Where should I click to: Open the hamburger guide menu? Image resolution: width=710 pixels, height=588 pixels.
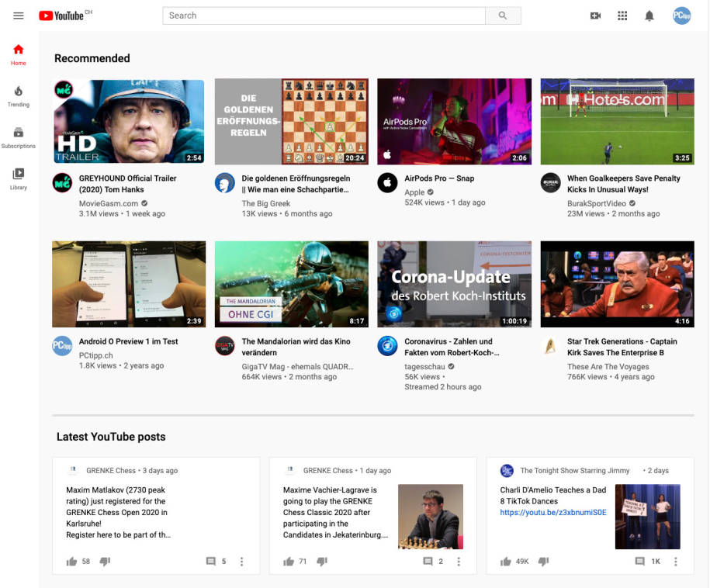click(x=18, y=16)
